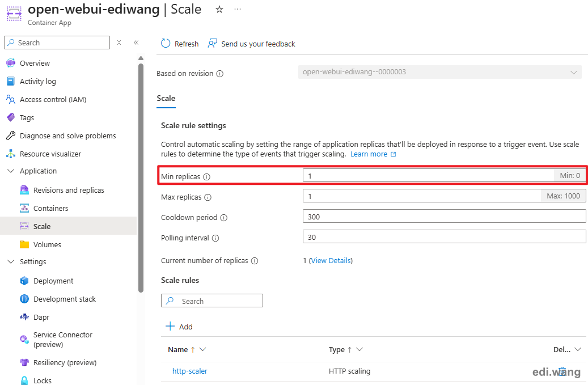Open the Learn more link
The height and width of the screenshot is (385, 588).
pos(373,154)
